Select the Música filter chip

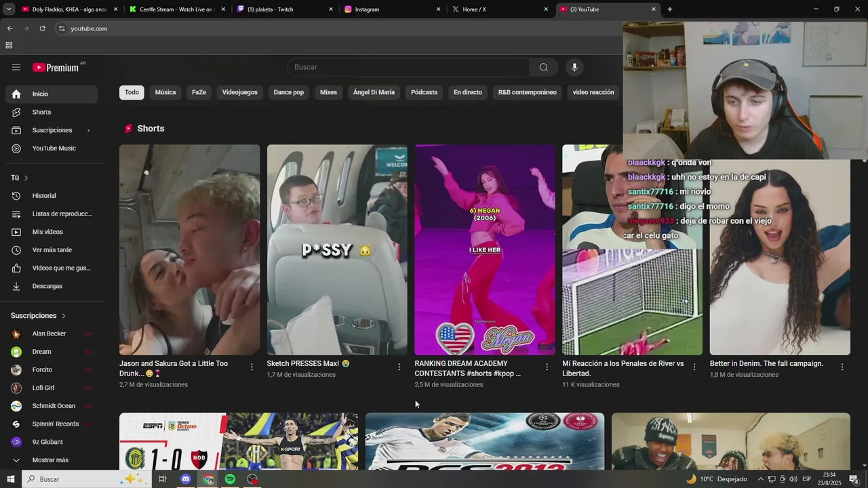[165, 92]
